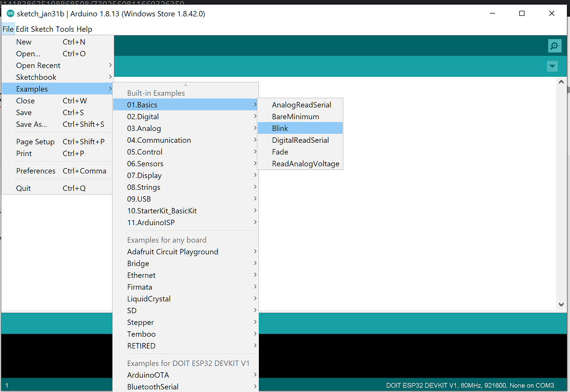Screen dimensions: 570x392
Task: Expand the ArduinoOTA examples submenu
Action: click(x=185, y=375)
